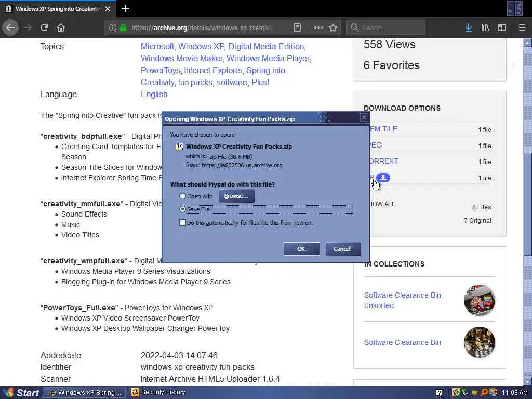This screenshot has height=399, width=532.
Task: Cancel the file opening dialog
Action: click(343, 249)
